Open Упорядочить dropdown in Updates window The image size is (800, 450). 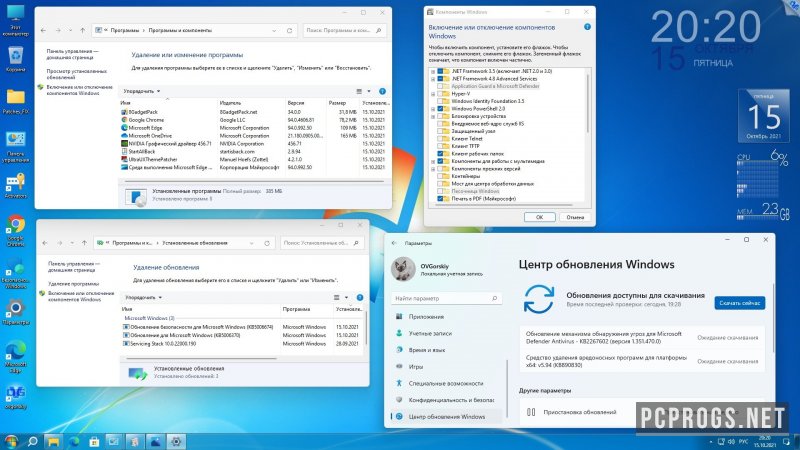pyautogui.click(x=143, y=297)
